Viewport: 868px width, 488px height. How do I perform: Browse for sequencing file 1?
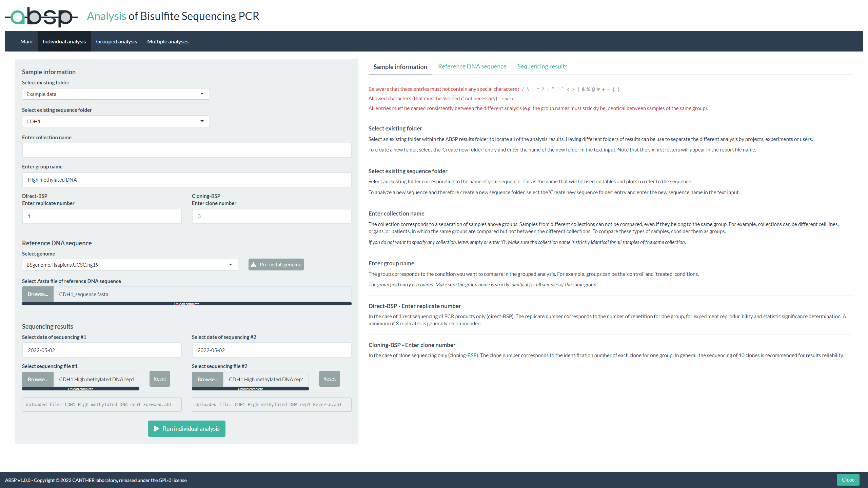[38, 379]
